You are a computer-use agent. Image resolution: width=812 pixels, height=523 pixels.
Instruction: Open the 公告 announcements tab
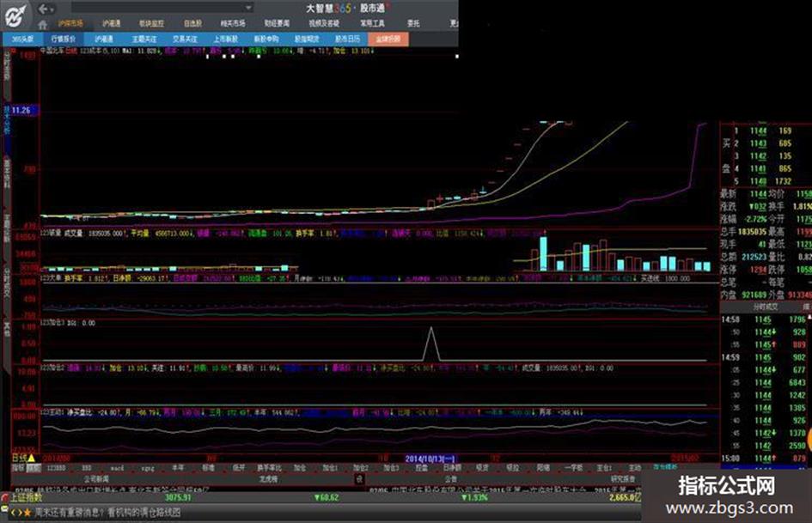[x=451, y=479]
